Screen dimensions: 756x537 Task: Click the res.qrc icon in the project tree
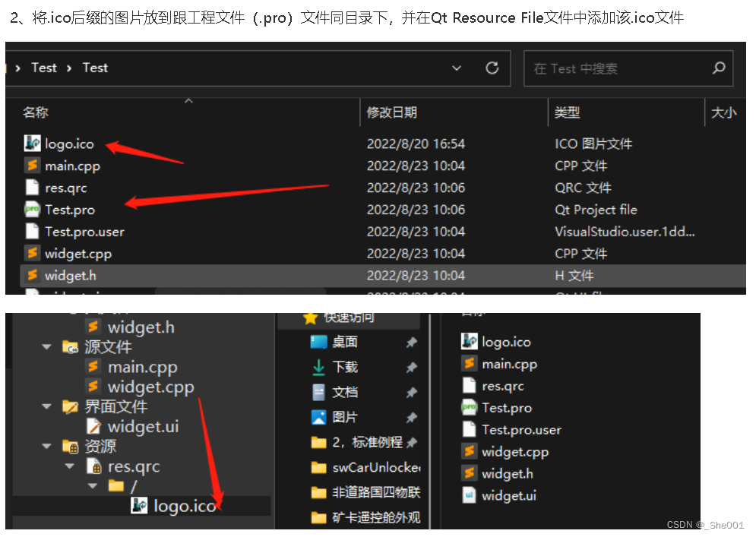click(93, 466)
